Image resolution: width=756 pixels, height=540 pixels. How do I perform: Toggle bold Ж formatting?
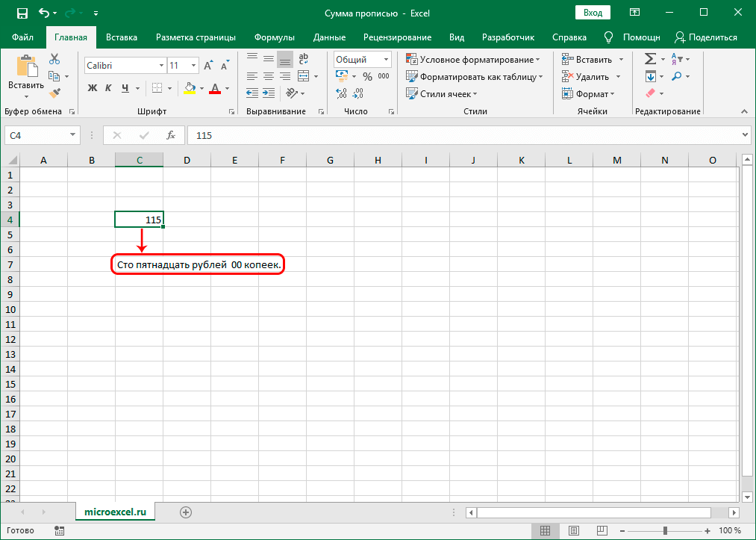pos(92,88)
